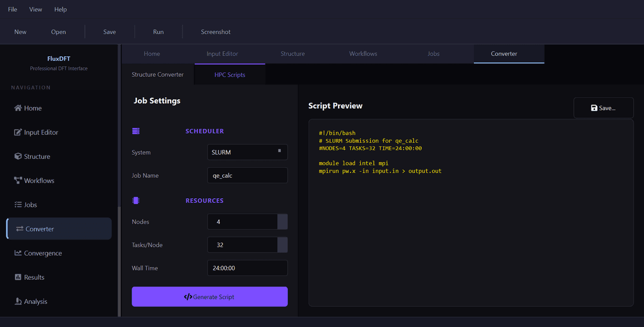Click the Wall Time input field
The width and height of the screenshot is (644, 327).
247,268
